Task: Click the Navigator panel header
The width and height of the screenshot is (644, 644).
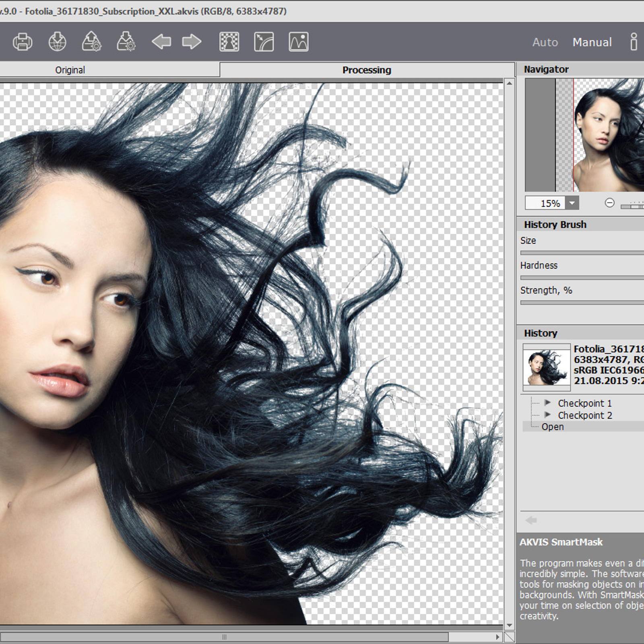Action: coord(580,69)
